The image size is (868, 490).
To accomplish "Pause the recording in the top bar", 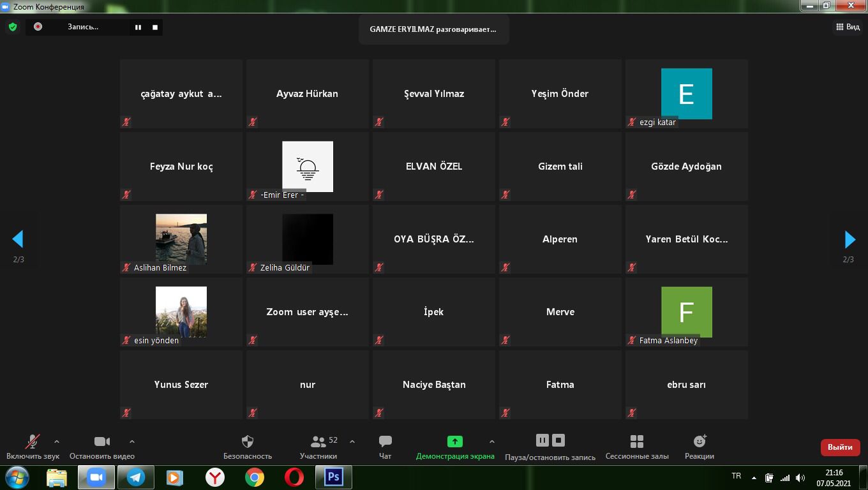I will click(x=138, y=27).
